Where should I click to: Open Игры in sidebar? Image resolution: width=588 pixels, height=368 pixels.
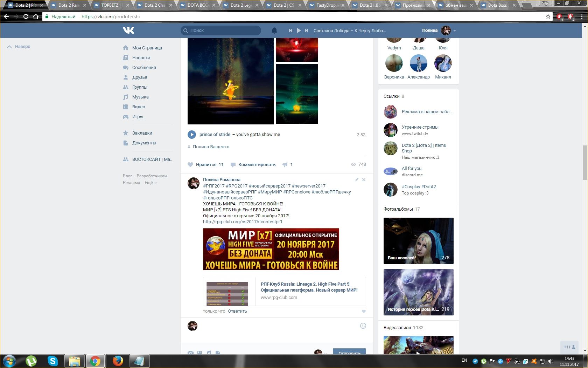pos(138,116)
